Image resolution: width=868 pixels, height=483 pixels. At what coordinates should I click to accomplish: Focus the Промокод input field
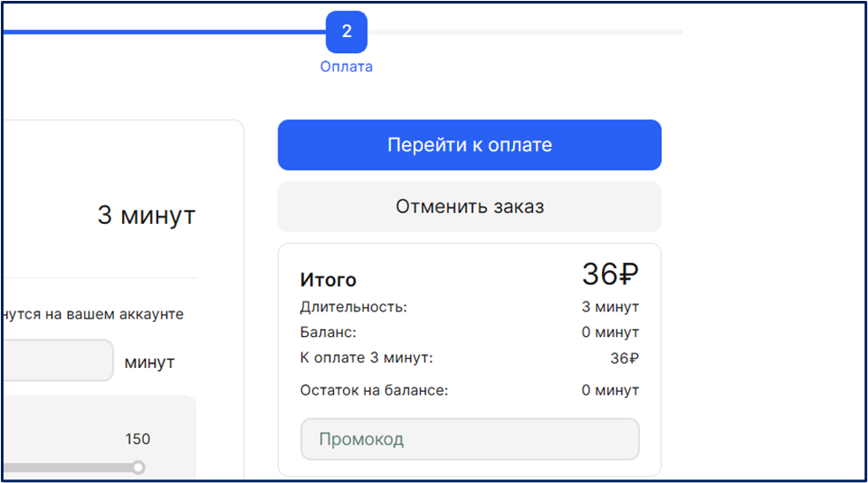[x=470, y=440]
